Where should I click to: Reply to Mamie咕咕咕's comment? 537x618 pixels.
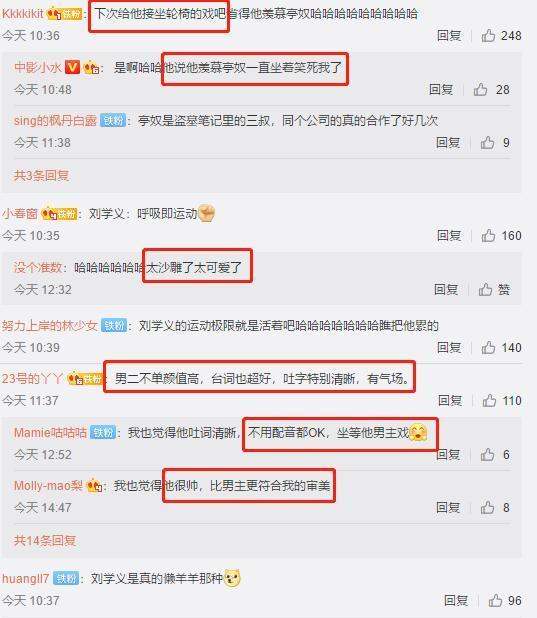(448, 455)
